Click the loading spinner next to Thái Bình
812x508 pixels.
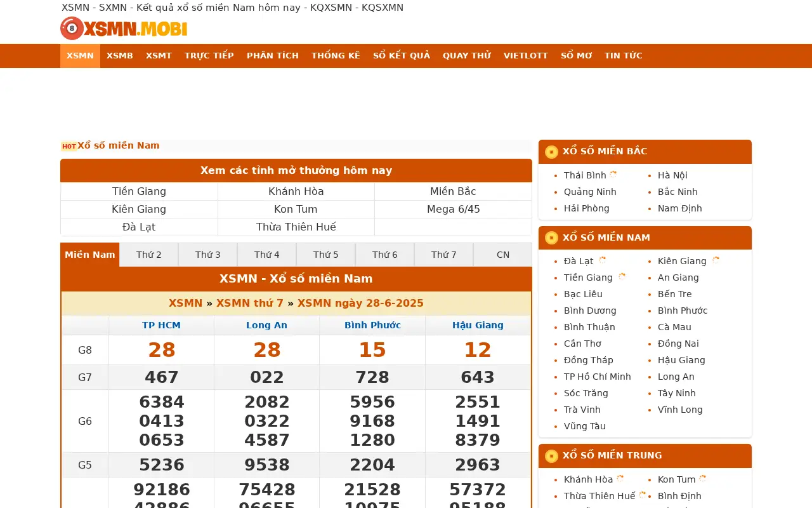pos(613,175)
